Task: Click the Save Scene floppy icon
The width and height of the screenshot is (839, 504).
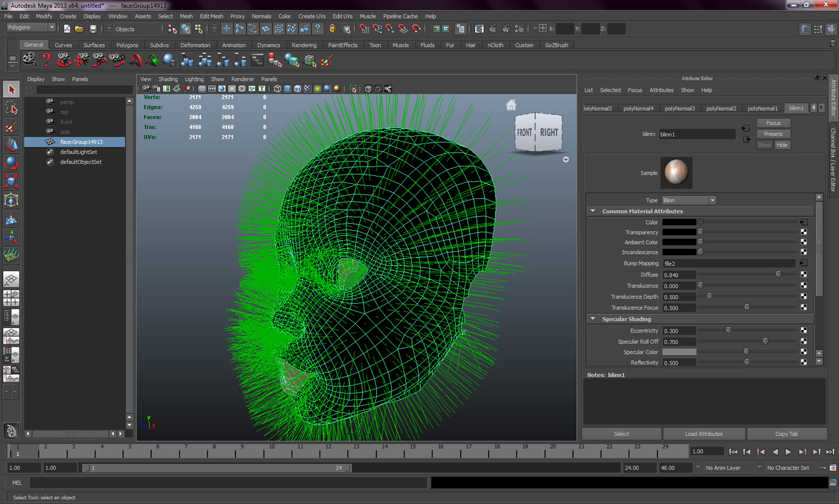Action: pos(93,29)
